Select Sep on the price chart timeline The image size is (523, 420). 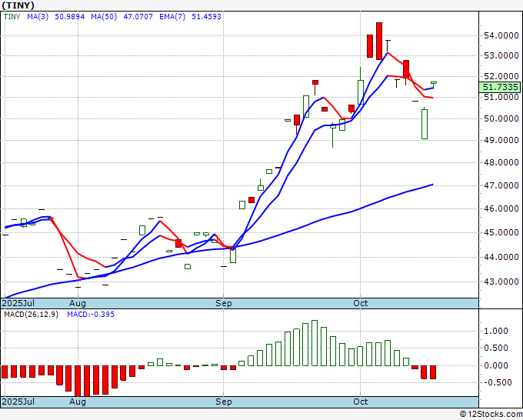point(223,303)
